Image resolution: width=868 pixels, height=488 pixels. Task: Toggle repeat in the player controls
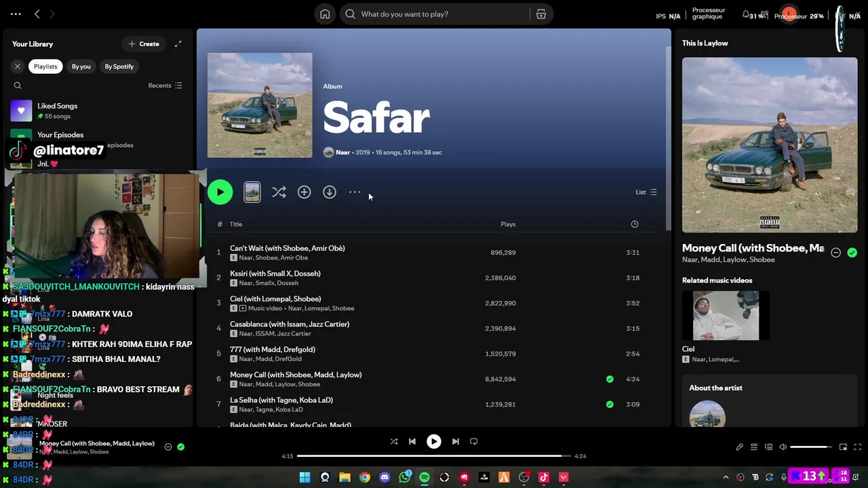coord(474,442)
